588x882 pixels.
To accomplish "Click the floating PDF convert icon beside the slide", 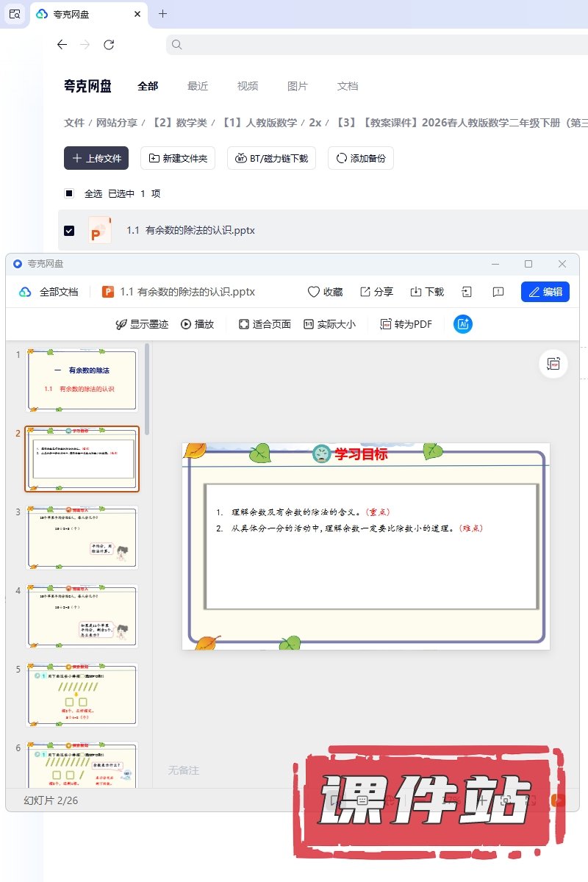I will [553, 364].
